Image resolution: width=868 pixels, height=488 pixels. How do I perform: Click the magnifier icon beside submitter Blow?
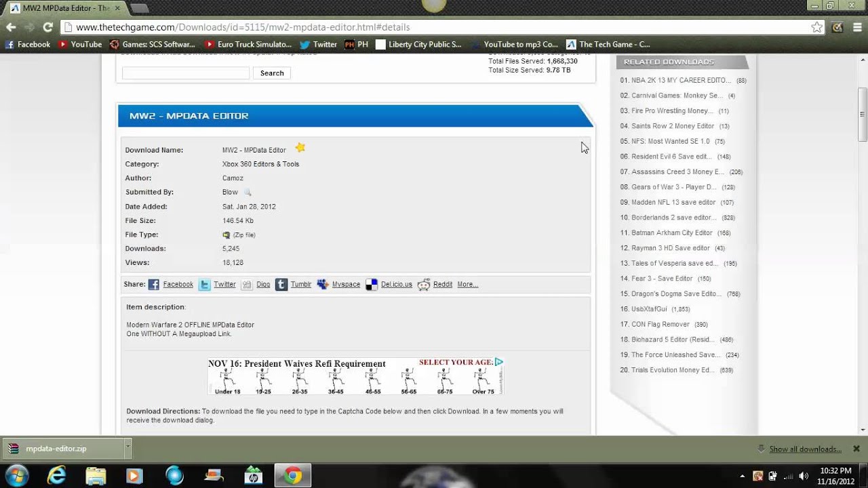(248, 192)
